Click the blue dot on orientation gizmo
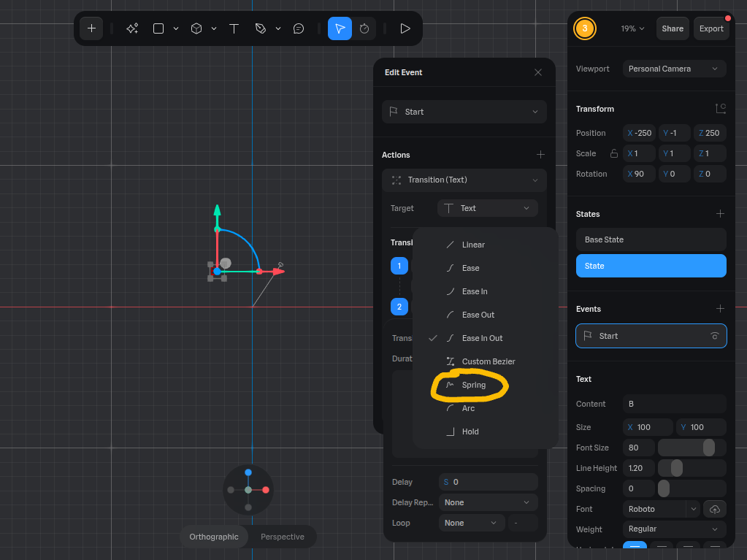Viewport: 747px width, 560px height. pos(248,472)
